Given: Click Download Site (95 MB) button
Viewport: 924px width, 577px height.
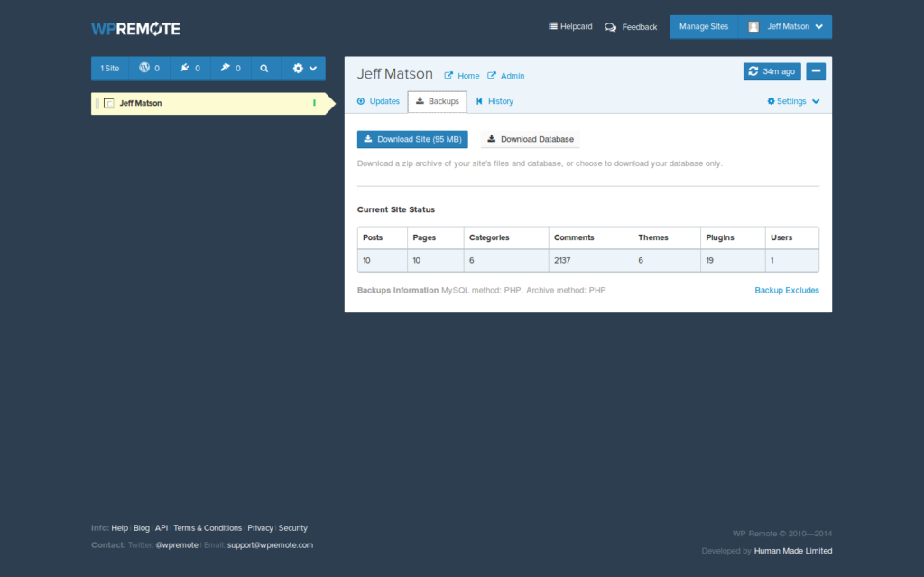Looking at the screenshot, I should point(412,139).
